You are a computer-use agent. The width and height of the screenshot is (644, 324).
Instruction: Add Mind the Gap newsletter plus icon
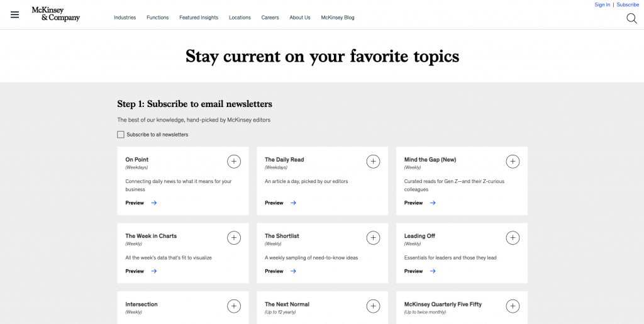pos(513,162)
